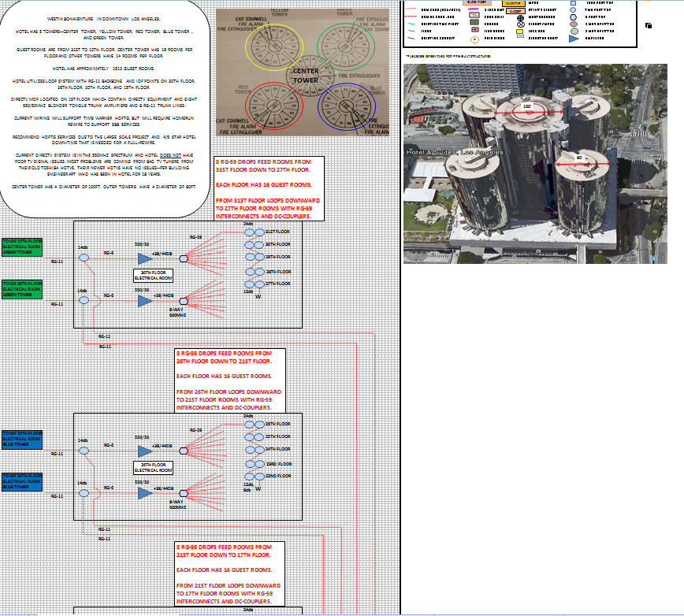Select the globe-style multiswitch icon in the legend
This screenshot has height=616, width=684.
point(520,18)
